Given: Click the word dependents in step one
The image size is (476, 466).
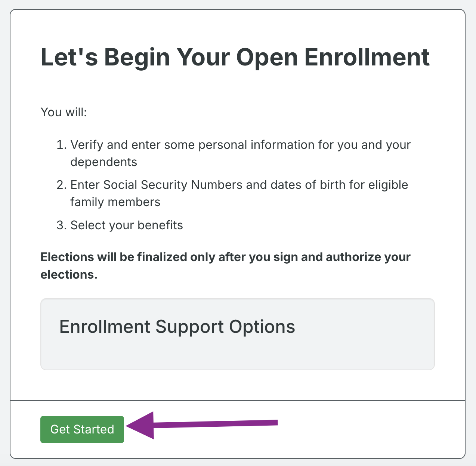Looking at the screenshot, I should [x=103, y=162].
